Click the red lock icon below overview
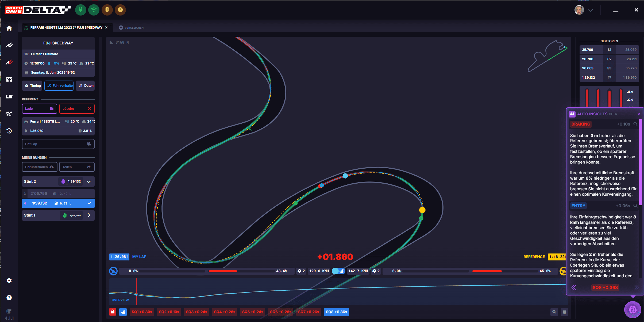The width and height of the screenshot is (644, 322). (113, 312)
